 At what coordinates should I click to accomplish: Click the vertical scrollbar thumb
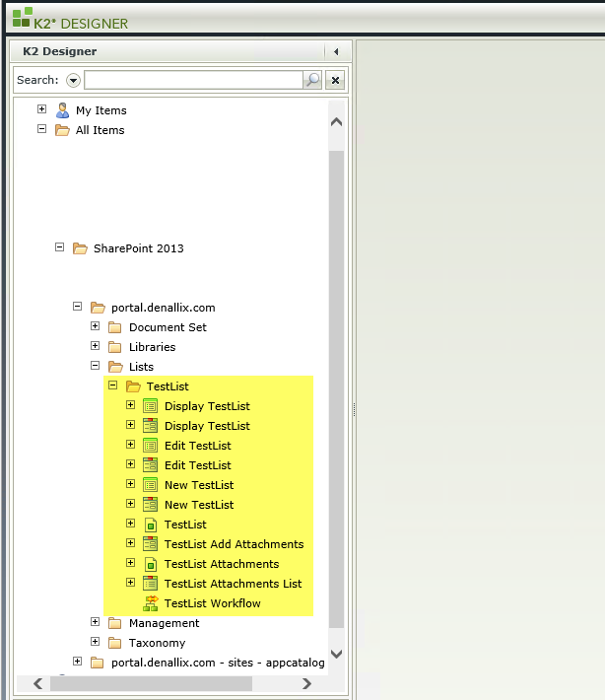(336, 389)
